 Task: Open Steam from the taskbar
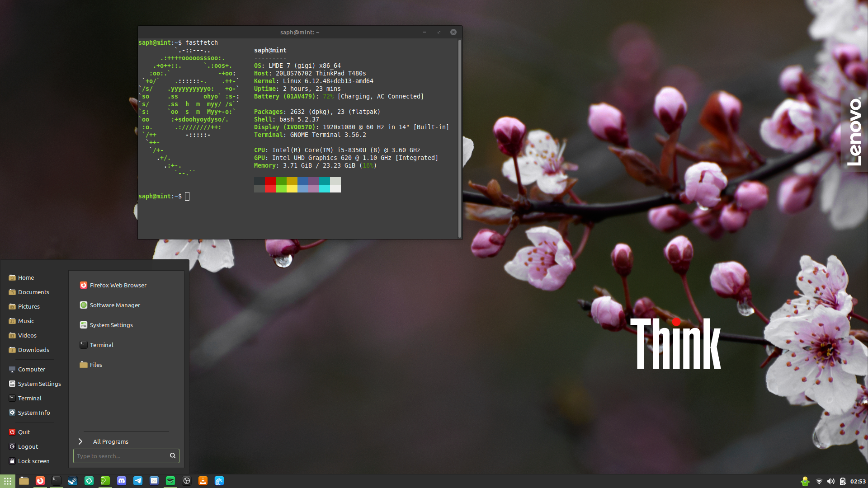[72, 481]
